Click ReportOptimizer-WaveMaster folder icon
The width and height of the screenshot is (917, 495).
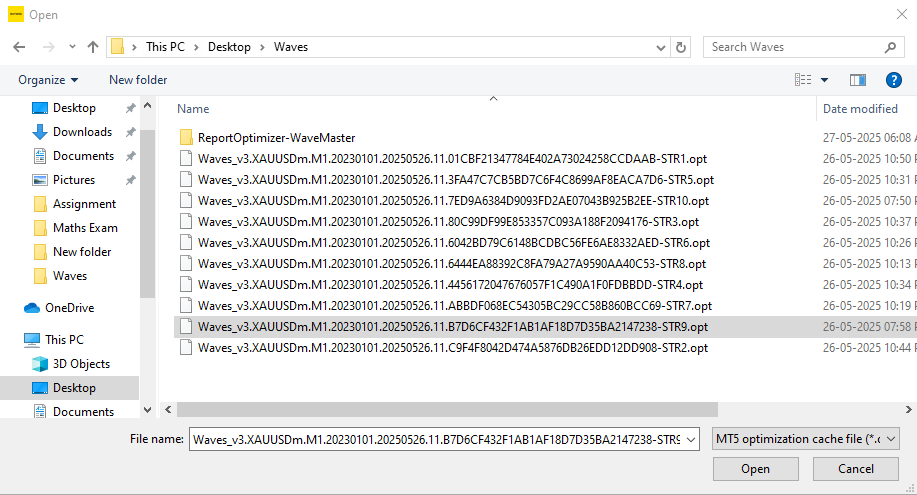click(186, 138)
